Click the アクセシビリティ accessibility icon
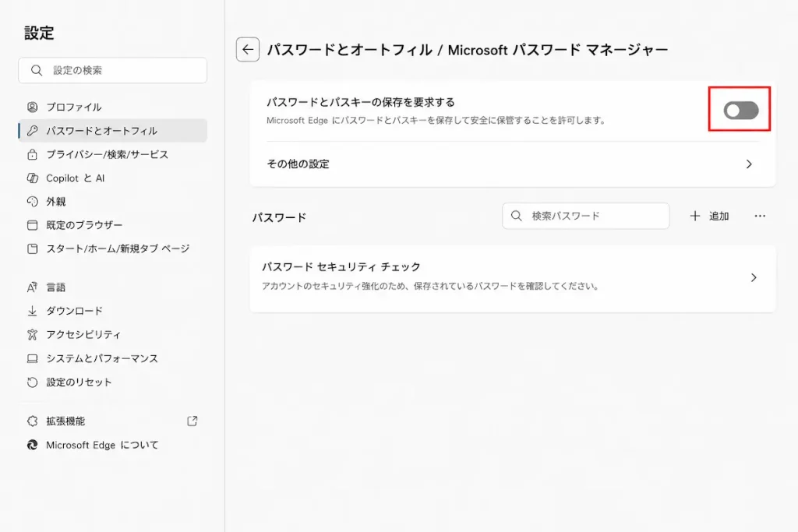The width and height of the screenshot is (798, 532). pos(32,335)
